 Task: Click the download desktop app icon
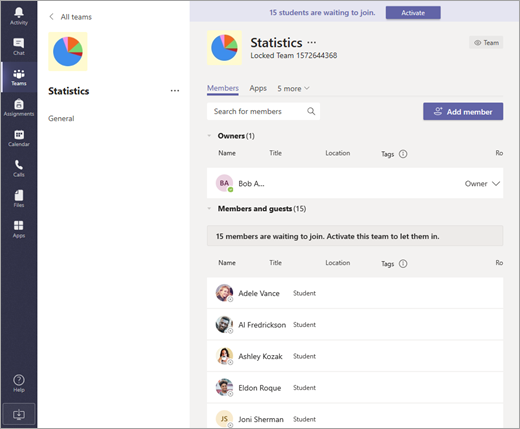pyautogui.click(x=19, y=414)
